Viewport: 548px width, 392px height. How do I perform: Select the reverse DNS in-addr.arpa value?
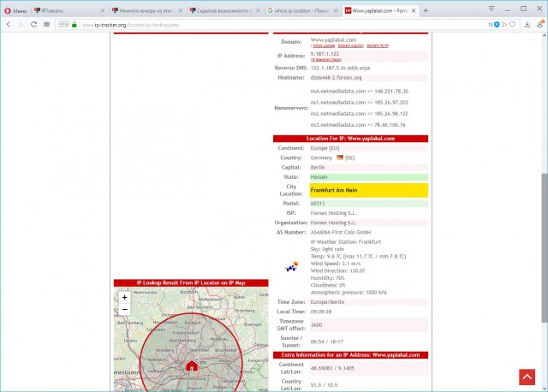pyautogui.click(x=340, y=68)
